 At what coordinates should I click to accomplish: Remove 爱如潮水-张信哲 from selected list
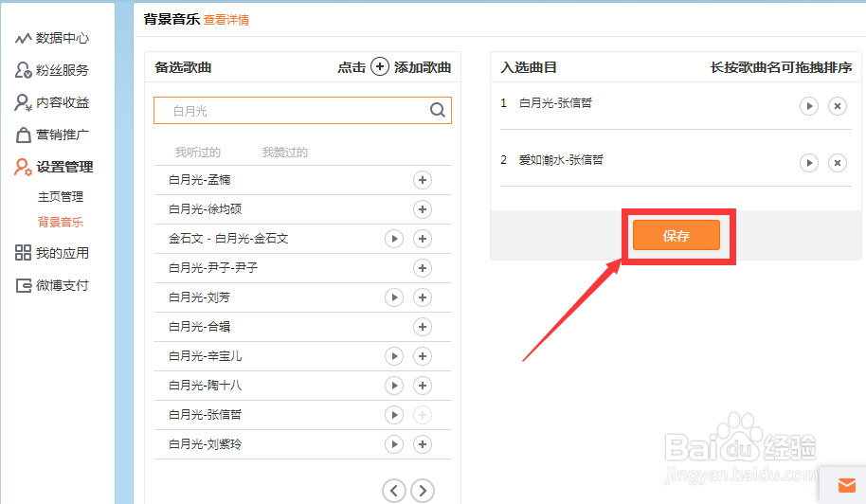coord(837,163)
